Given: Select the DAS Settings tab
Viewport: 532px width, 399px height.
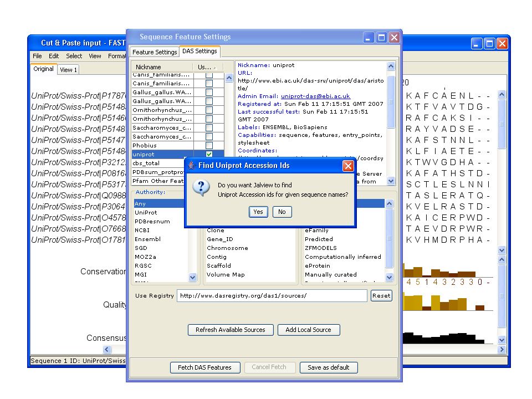Looking at the screenshot, I should point(199,51).
